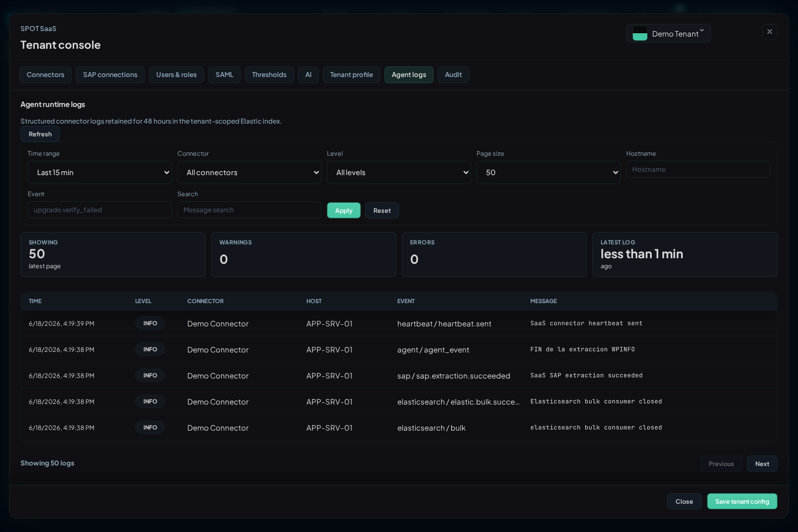Click message 'SaaS SAP extraction succeeded'
Viewport: 798px width, 532px height.
click(586, 375)
